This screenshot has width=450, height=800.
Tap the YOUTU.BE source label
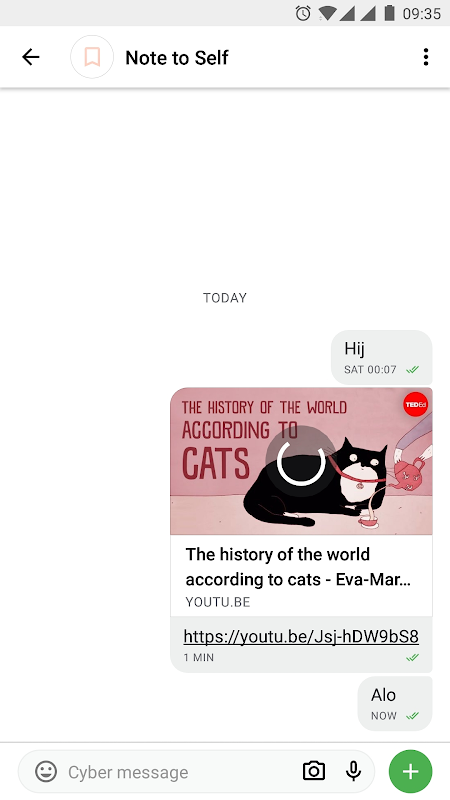218,602
